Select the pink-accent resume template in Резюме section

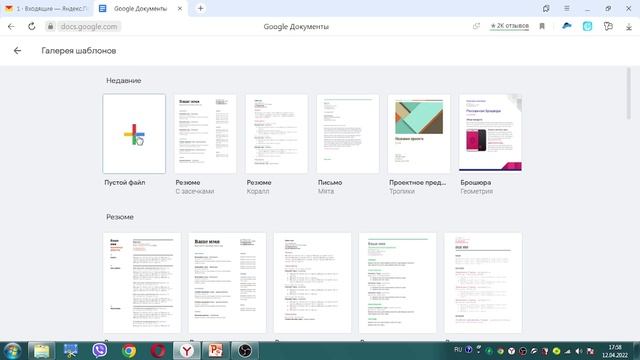pyautogui.click(x=483, y=283)
